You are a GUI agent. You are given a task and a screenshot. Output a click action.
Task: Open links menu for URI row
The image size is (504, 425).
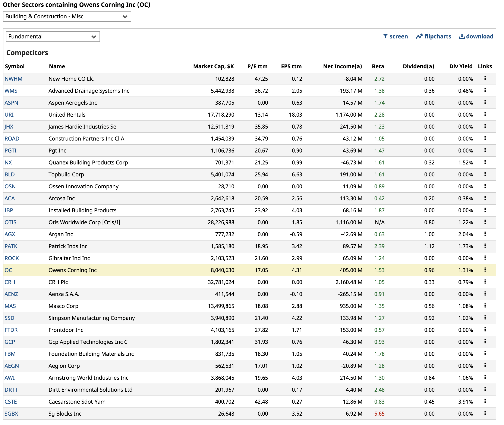click(485, 114)
